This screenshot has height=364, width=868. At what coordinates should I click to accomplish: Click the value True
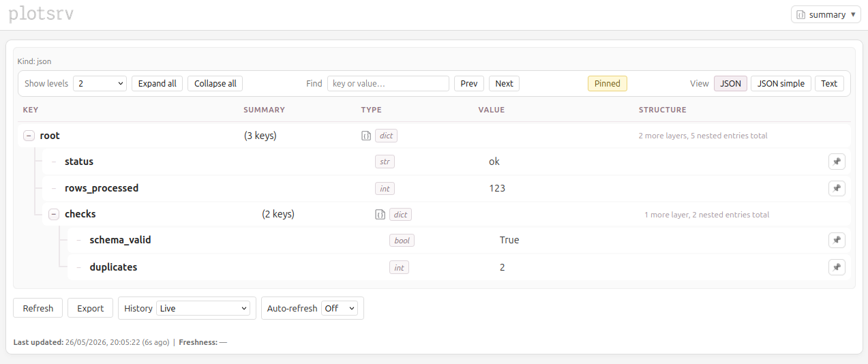(x=509, y=240)
